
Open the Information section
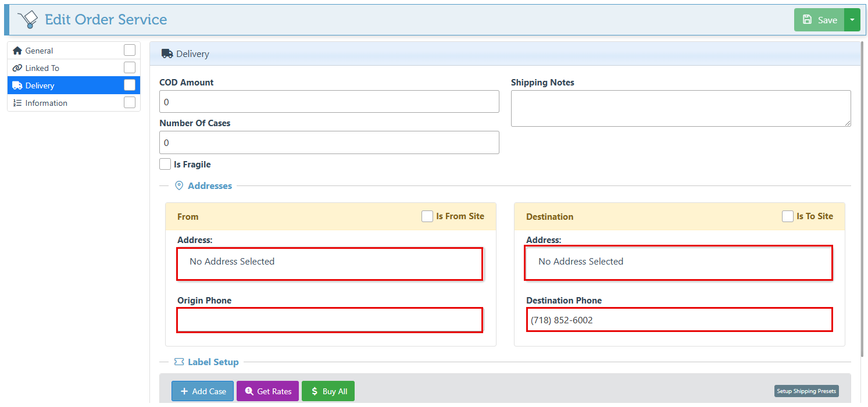46,103
